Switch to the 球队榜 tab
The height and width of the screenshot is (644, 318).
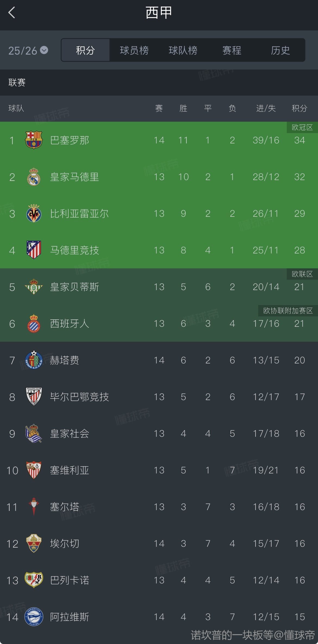point(183,51)
